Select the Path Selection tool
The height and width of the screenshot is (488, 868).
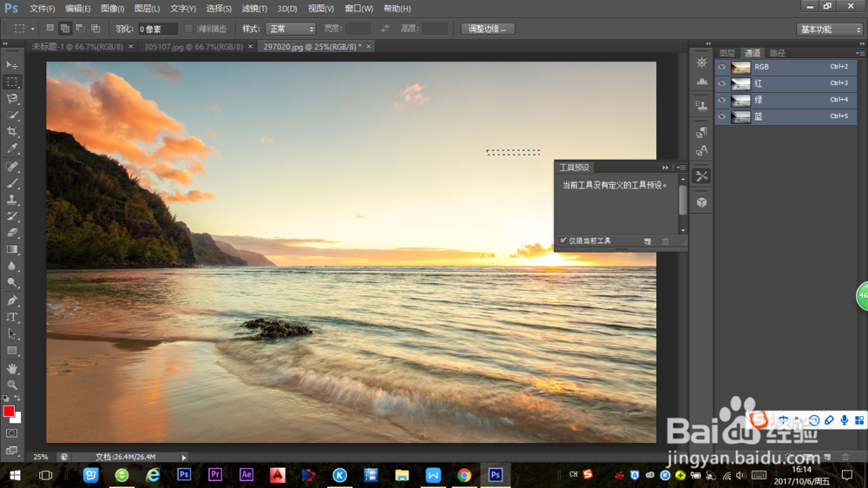click(11, 334)
